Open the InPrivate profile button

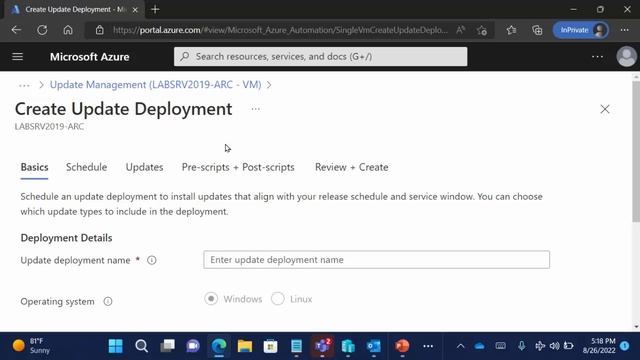pyautogui.click(x=580, y=30)
